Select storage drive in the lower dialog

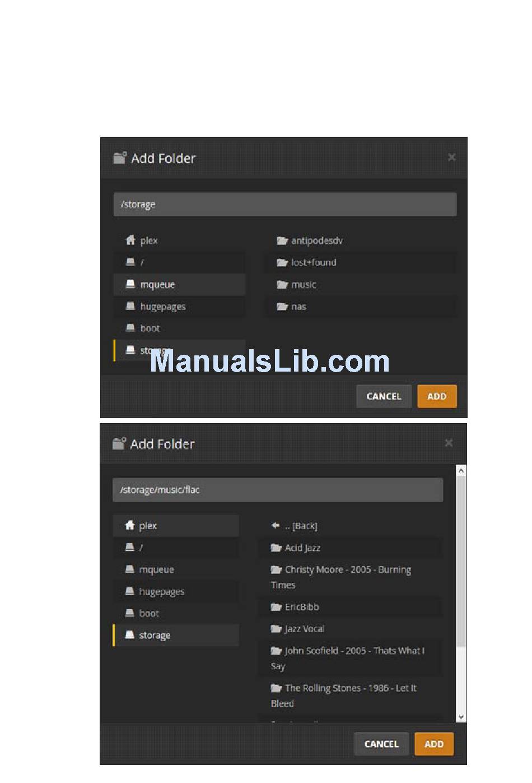176,635
